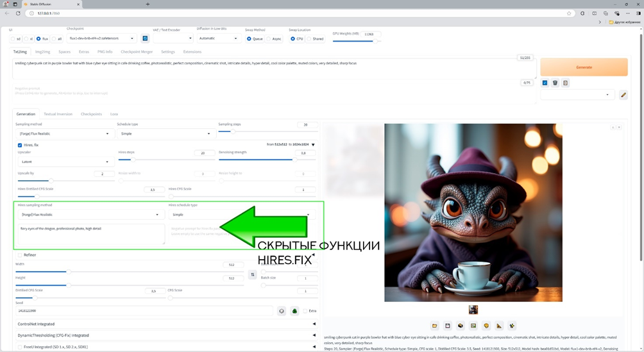Click the blue arrow read-parameters icon below Generate

(545, 83)
